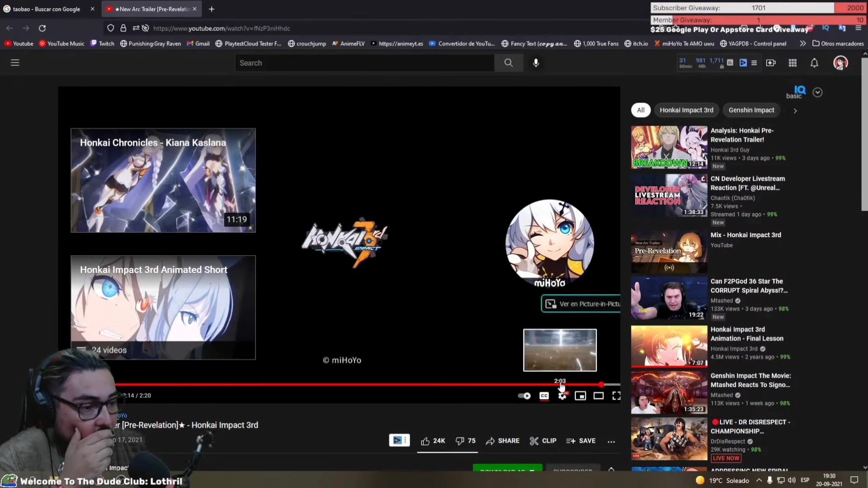Viewport: 868px width, 488px height.
Task: Open Twitch bookmark
Action: point(102,43)
